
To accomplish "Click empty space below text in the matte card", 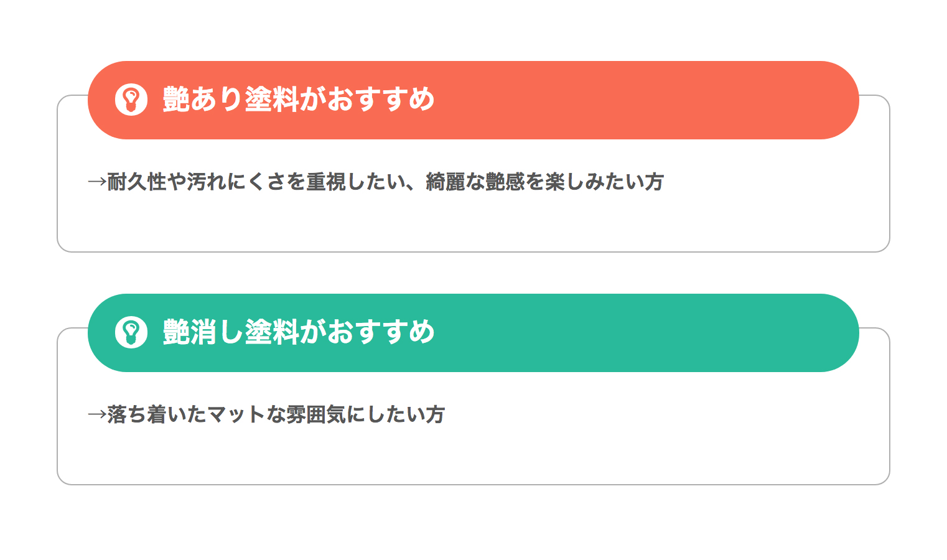I will (473, 455).
